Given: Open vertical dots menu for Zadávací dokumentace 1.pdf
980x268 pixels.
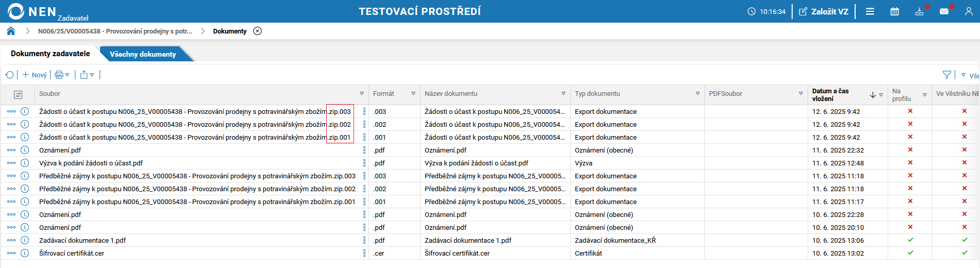Looking at the screenshot, I should pyautogui.click(x=364, y=240).
